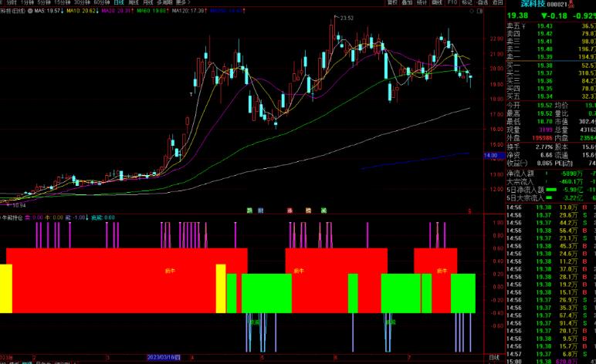Click the 23.52 high price annotation

click(347, 18)
